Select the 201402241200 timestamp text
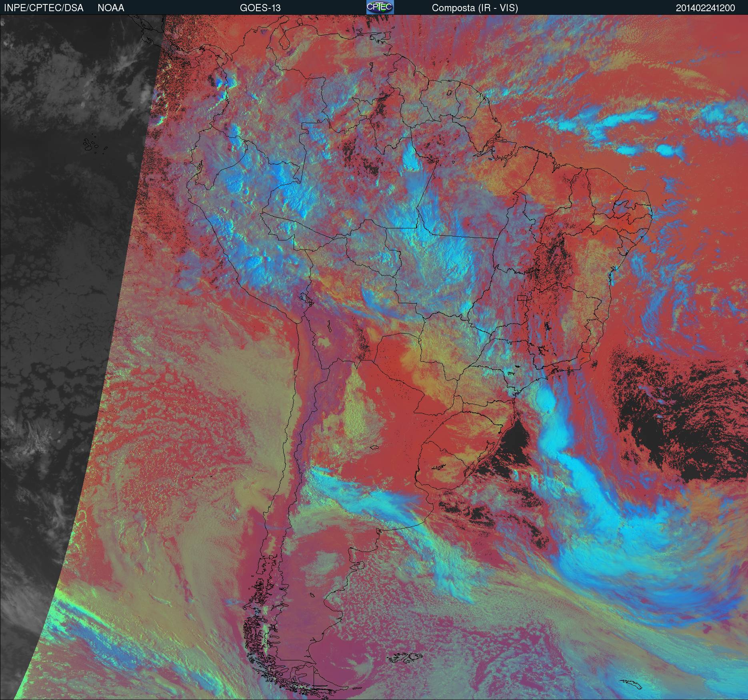748x700 pixels. tap(706, 8)
